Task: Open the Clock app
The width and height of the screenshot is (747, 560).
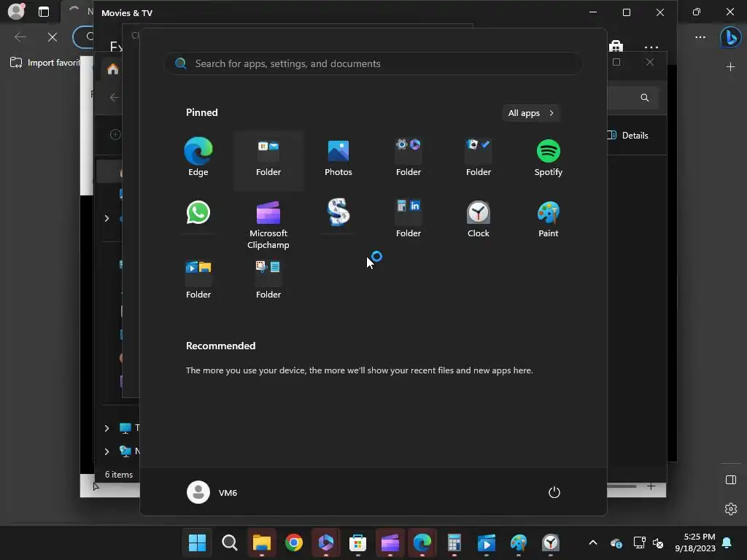Action: pos(479,219)
